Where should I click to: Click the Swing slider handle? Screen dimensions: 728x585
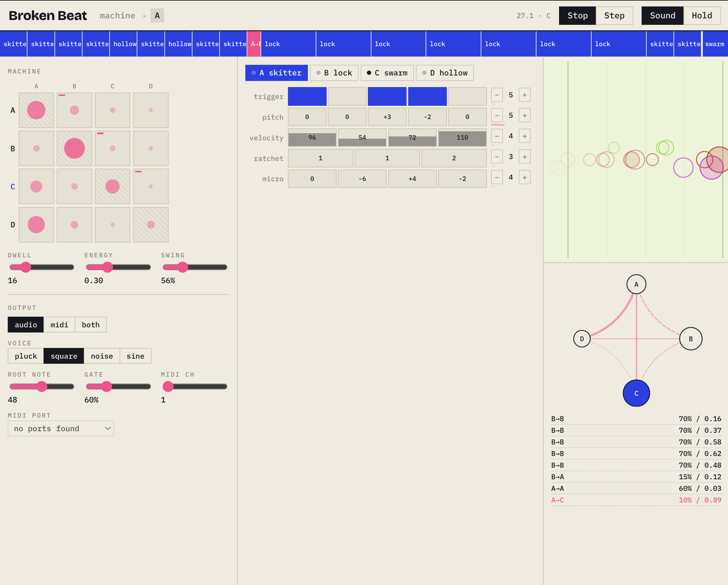pyautogui.click(x=182, y=267)
